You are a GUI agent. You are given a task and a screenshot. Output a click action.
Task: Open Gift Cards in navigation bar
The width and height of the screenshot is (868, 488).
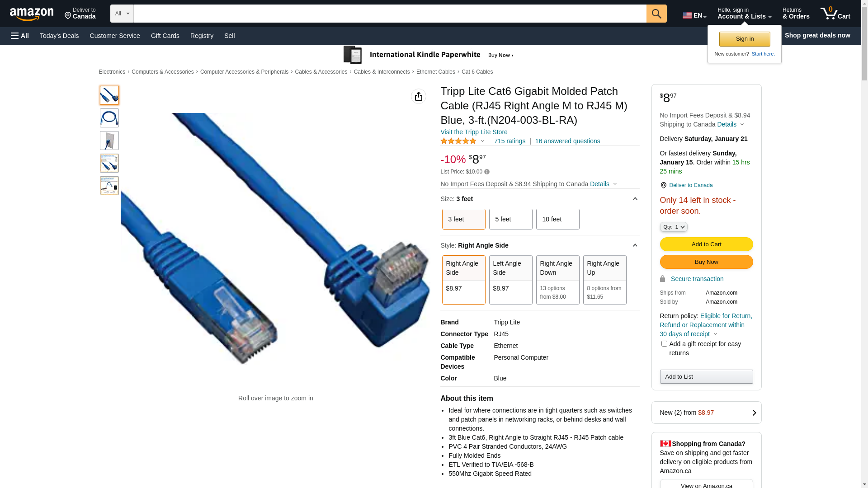[165, 36]
